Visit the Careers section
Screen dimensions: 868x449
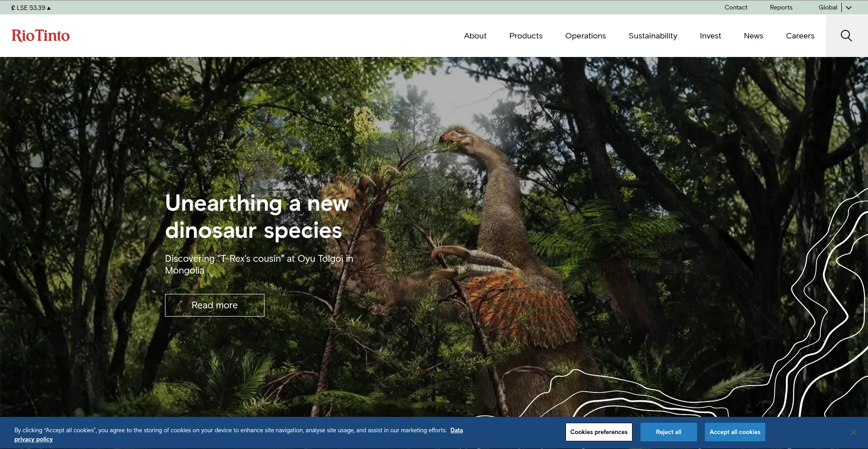pyautogui.click(x=800, y=36)
